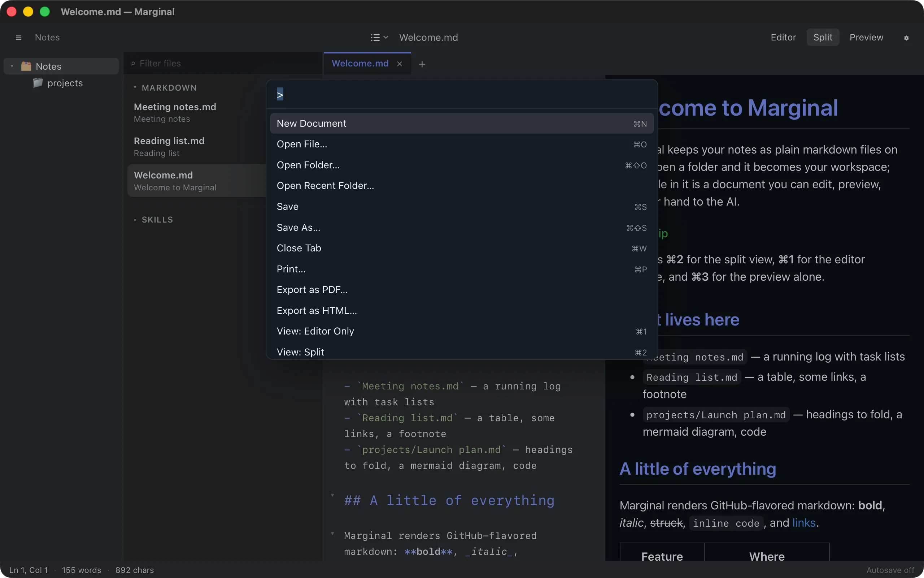The width and height of the screenshot is (924, 578).
Task: Click '892 chars' status entry
Action: 134,570
